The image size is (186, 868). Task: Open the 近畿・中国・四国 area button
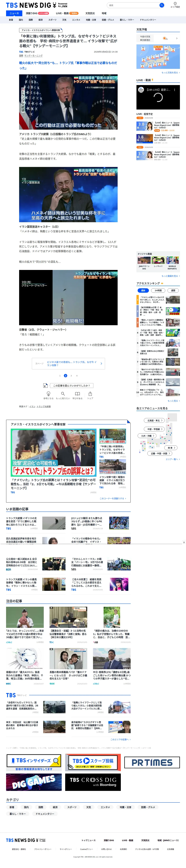pos(160,454)
